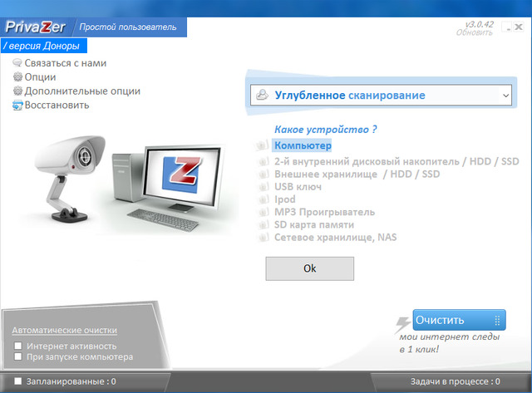532x393 pixels.
Task: Select MP3 Проигрыватель option
Action: pyautogui.click(x=324, y=212)
